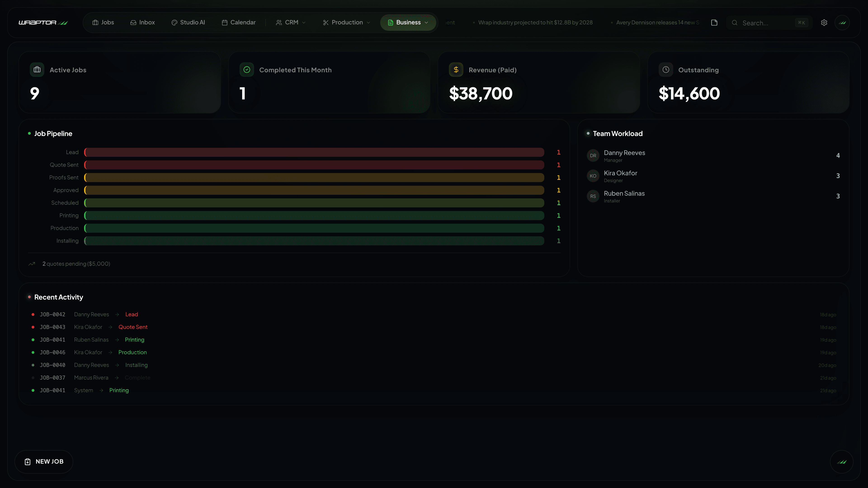The image size is (868, 488).
Task: Open the Calendar icon in the top bar
Action: point(224,23)
